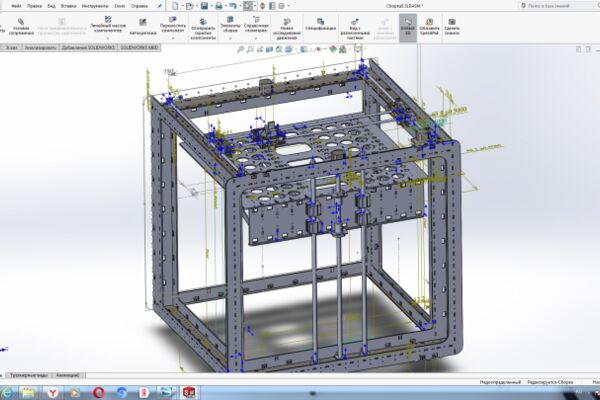The height and width of the screenshot is (400, 600).
Task: Expand the Линейный массив компонентов dropdown arrow
Action: 108,38
